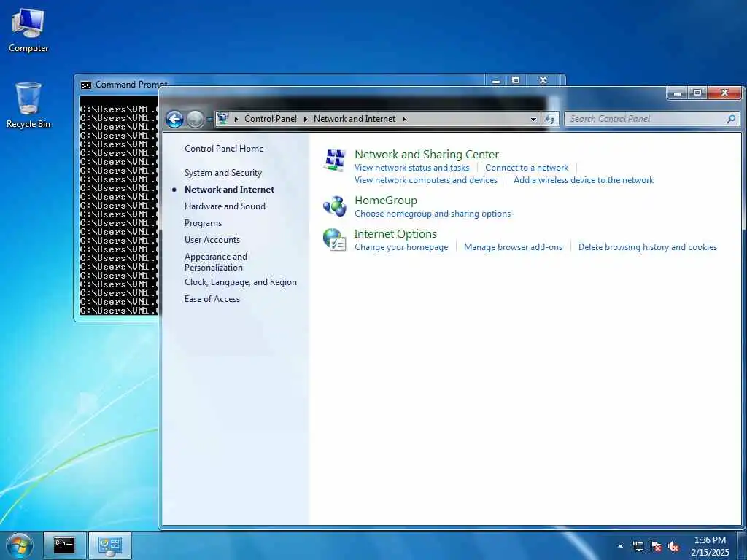747x560 pixels.
Task: Click the Internet Options globe icon
Action: click(x=334, y=239)
